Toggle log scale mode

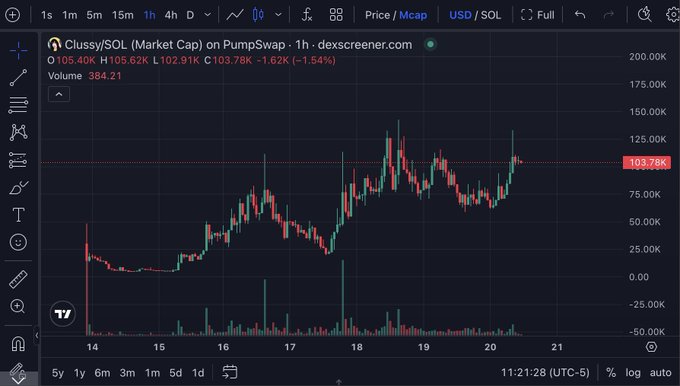[633, 373]
